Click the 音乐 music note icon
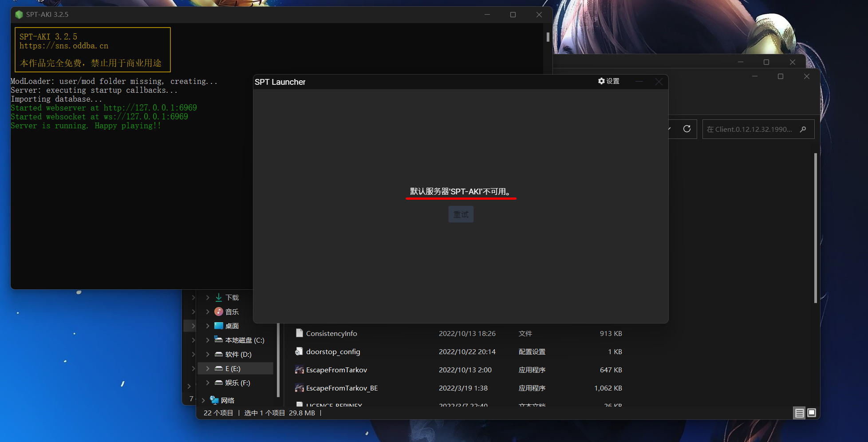 tap(219, 312)
